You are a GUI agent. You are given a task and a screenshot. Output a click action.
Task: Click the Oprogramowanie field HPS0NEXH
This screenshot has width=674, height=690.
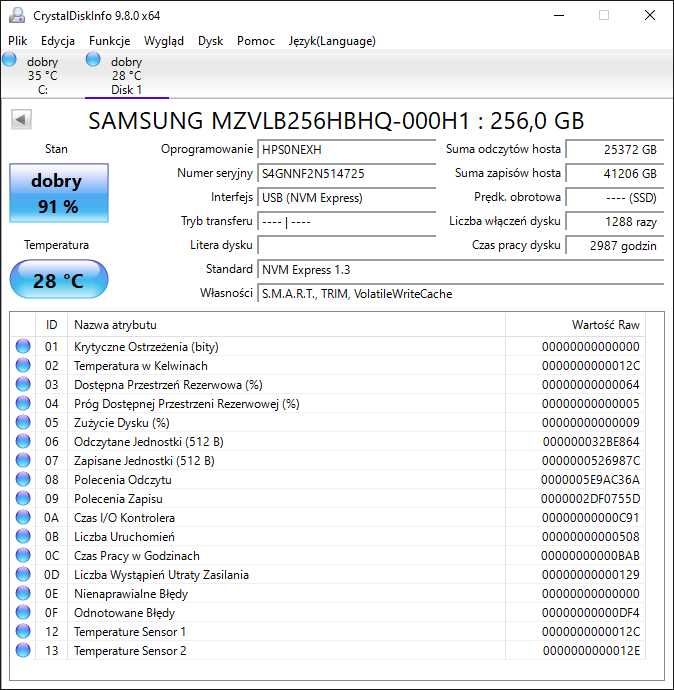click(346, 150)
